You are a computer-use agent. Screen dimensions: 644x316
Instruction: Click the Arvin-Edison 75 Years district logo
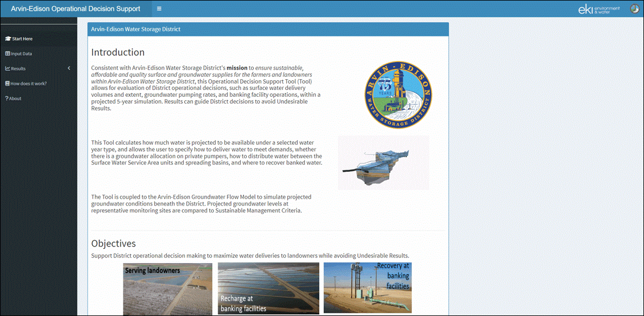coord(398,94)
